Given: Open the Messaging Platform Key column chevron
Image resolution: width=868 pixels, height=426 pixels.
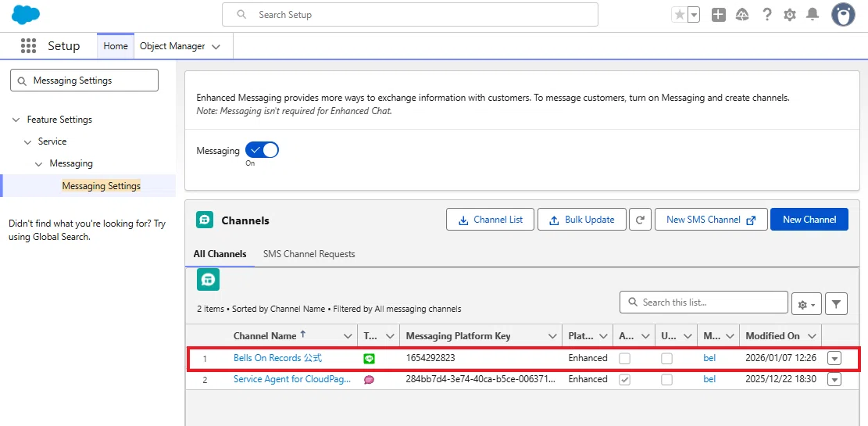Looking at the screenshot, I should point(552,336).
